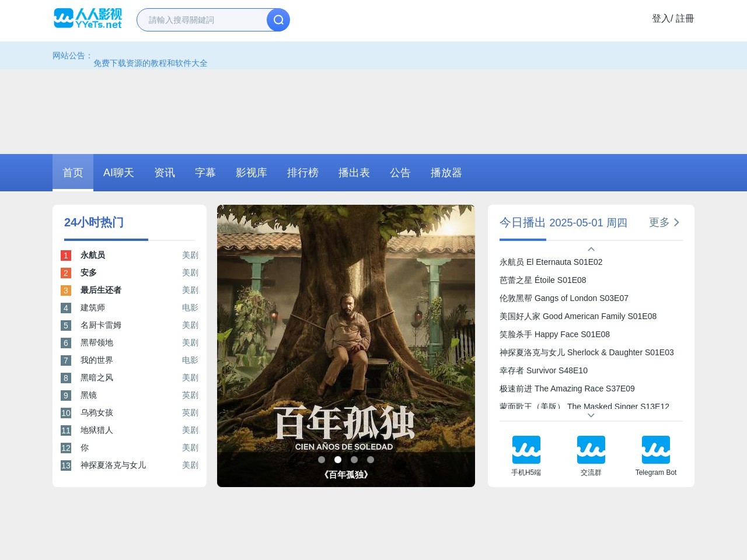Screen dimensions: 747x560
Task: Open 芭蕾之星 Étoile S01E08
Action: coord(543,280)
